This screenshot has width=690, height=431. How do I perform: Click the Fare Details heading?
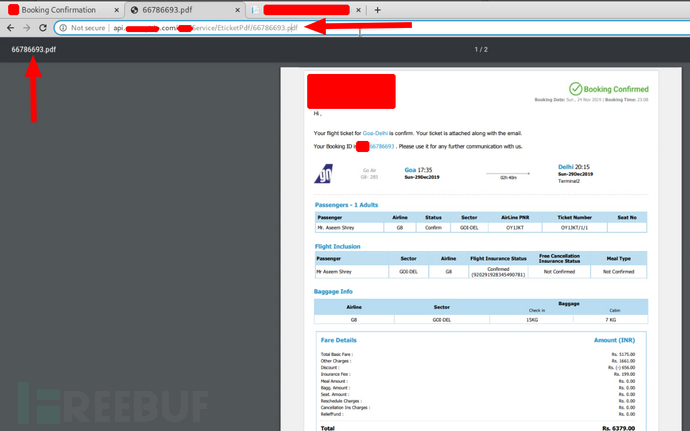[x=338, y=340]
